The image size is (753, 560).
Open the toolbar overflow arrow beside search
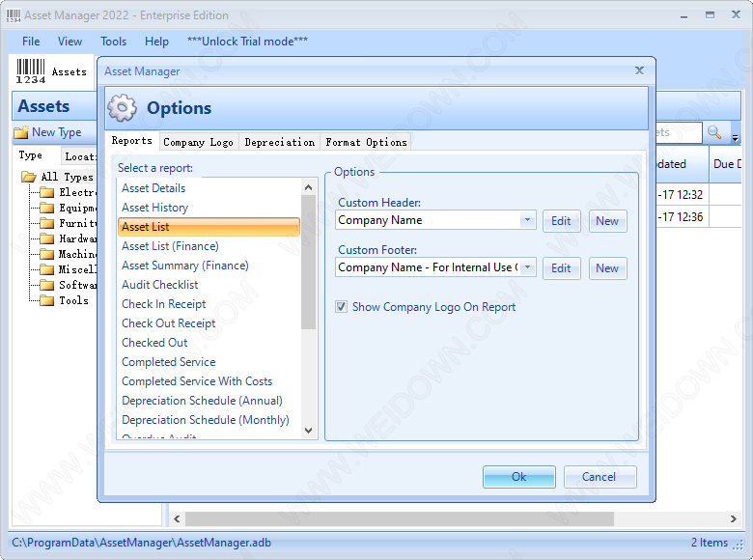point(735,138)
